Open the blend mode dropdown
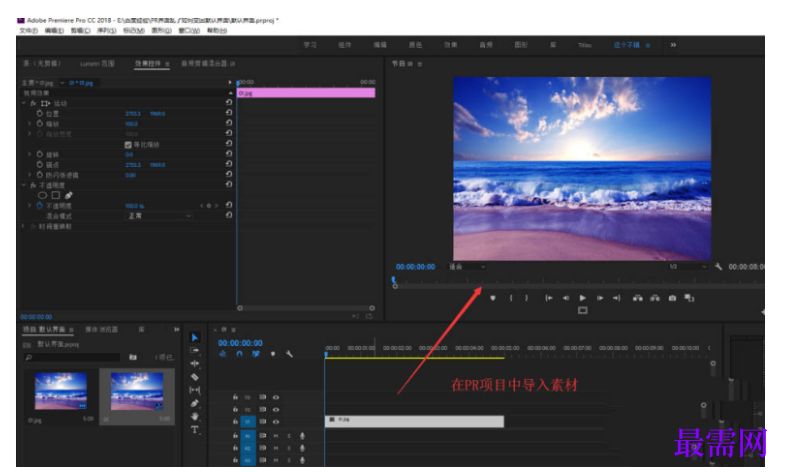The width and height of the screenshot is (786, 474). (158, 216)
